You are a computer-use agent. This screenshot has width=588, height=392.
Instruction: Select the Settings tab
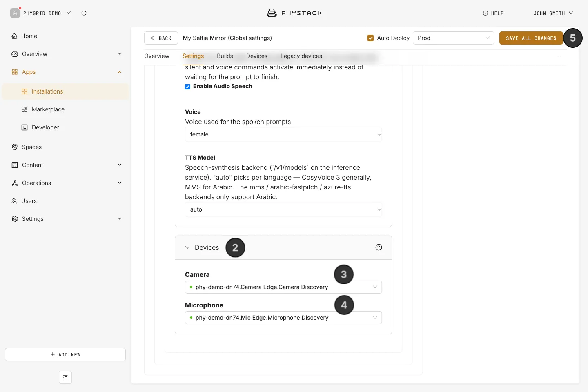tap(193, 56)
